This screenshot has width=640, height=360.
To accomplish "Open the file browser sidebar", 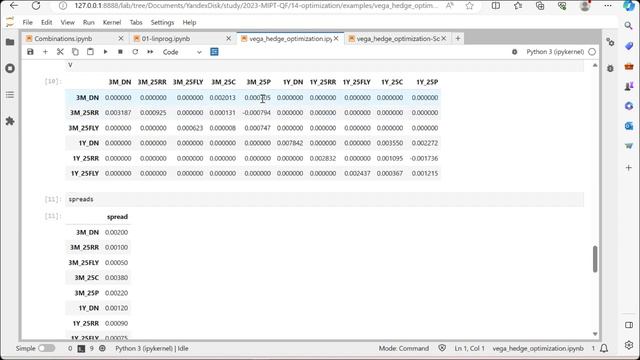I will (x=10, y=42).
